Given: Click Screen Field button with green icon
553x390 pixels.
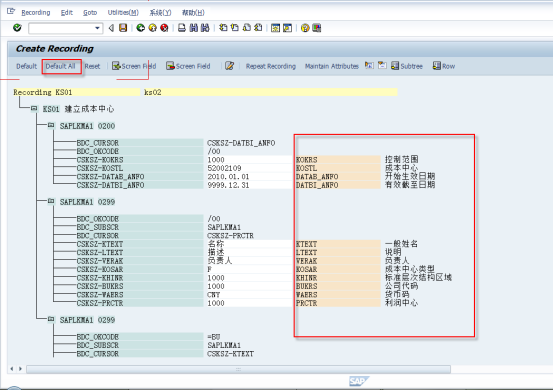Looking at the screenshot, I should [134, 66].
